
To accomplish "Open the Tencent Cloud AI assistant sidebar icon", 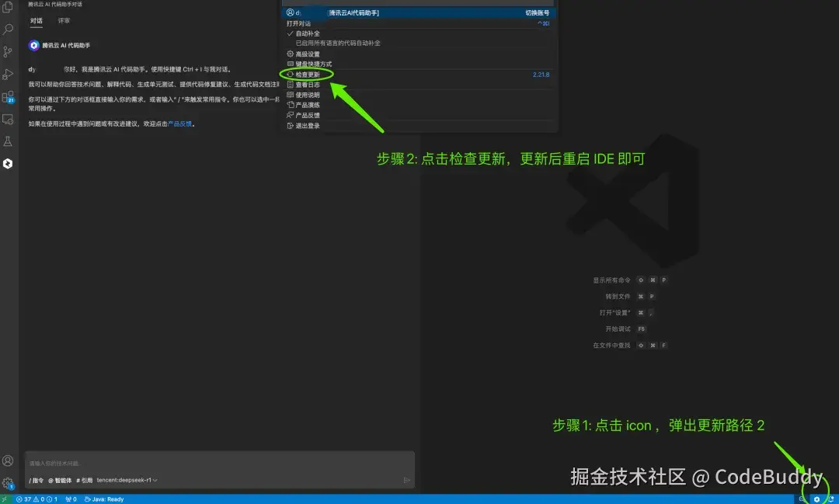I will pyautogui.click(x=8, y=164).
